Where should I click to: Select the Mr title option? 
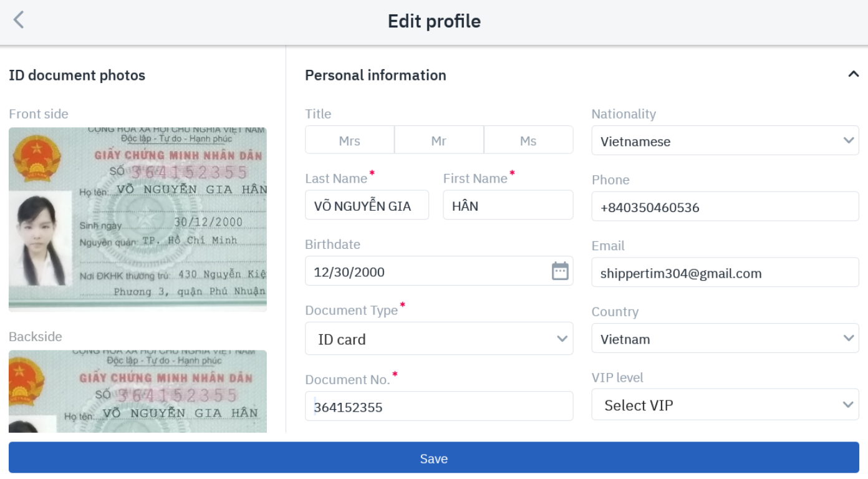[x=439, y=140]
